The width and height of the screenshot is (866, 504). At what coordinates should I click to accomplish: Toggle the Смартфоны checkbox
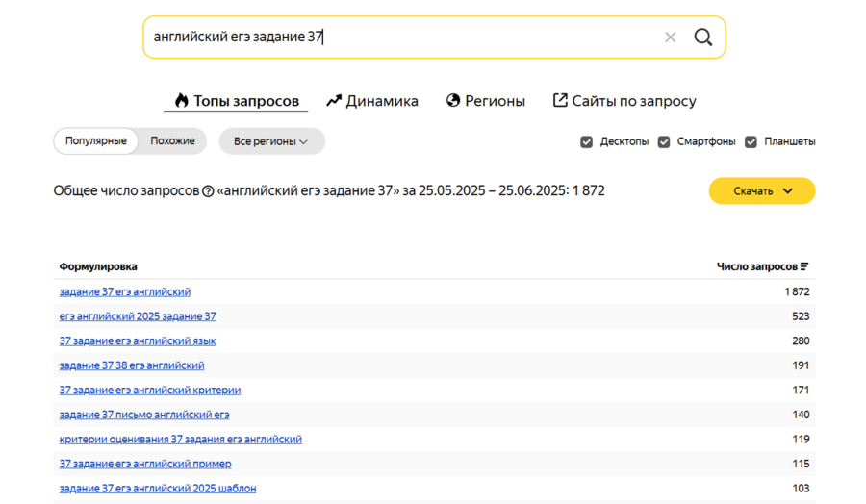point(664,141)
